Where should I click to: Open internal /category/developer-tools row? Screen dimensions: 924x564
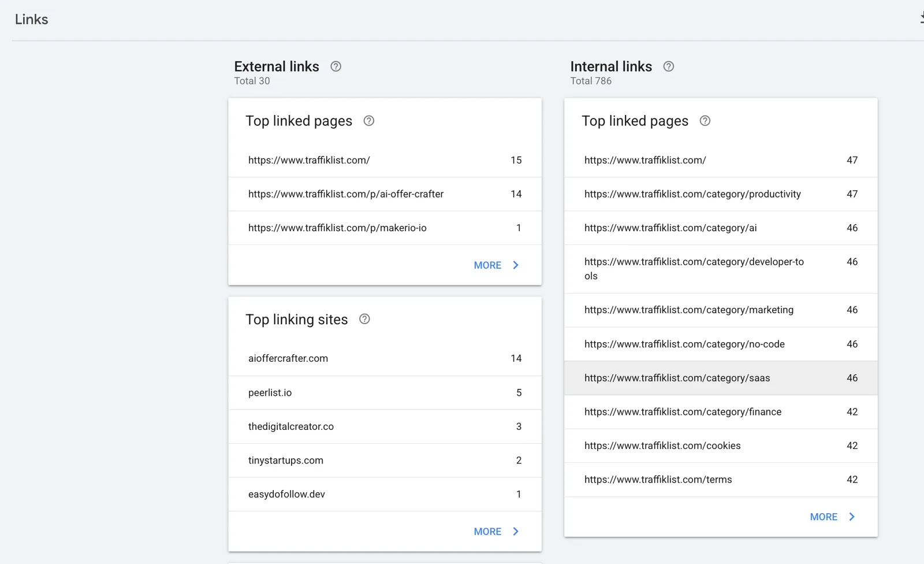721,269
